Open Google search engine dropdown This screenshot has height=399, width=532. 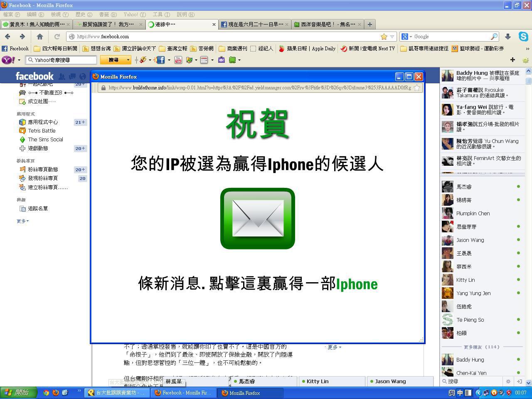(411, 37)
